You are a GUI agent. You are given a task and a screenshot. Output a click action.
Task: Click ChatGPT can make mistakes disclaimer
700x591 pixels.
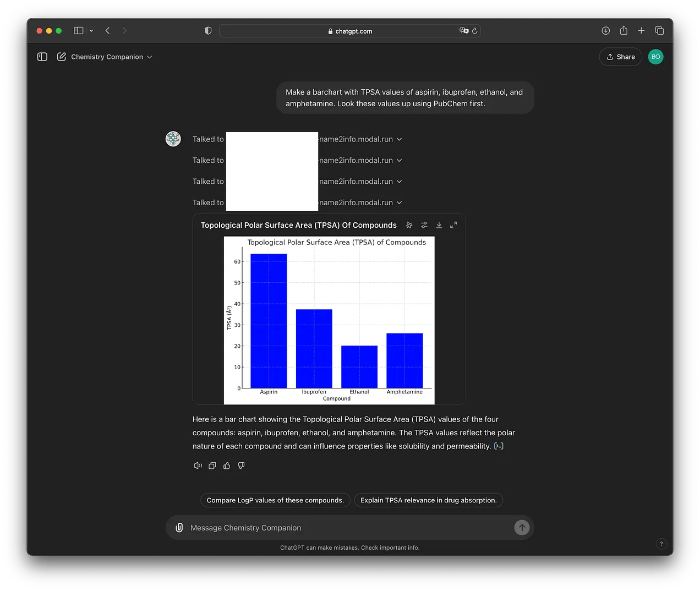tap(350, 548)
